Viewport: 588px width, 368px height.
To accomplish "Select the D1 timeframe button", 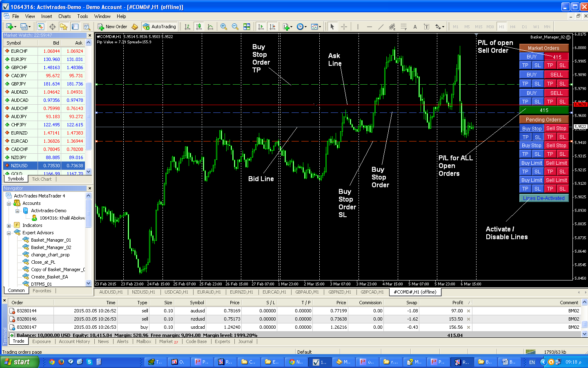I will (x=524, y=27).
